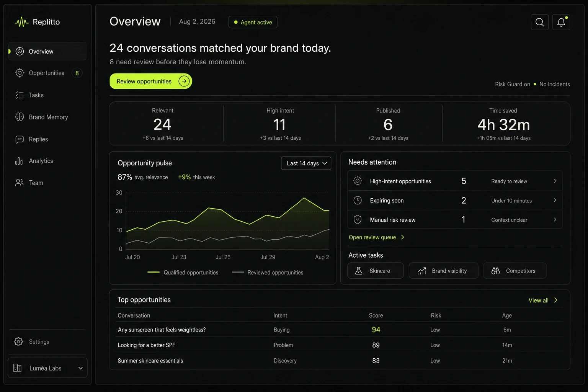Click the Brand visibility chart icon
588x392 pixels.
coord(422,271)
